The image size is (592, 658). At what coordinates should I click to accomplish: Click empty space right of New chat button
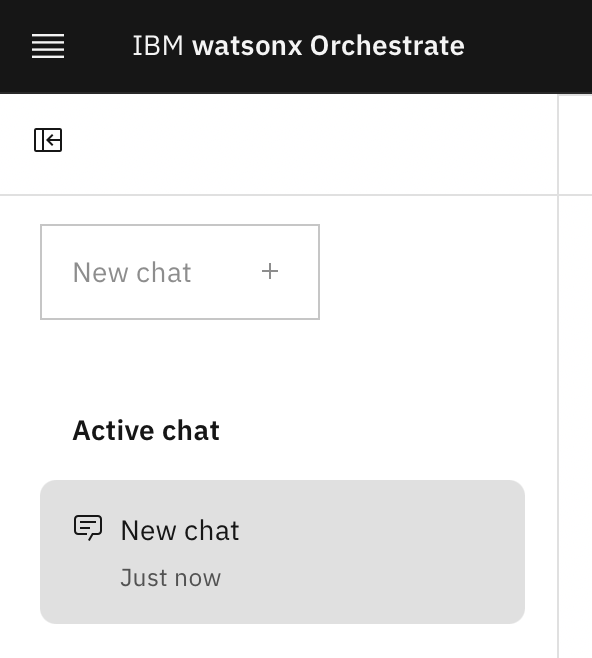436,272
